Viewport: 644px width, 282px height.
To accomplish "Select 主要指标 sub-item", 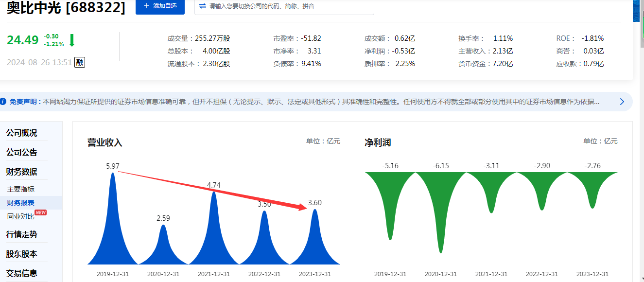I will click(20, 189).
